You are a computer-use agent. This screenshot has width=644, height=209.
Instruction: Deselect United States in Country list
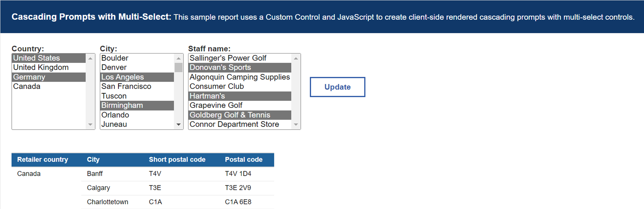[36, 58]
